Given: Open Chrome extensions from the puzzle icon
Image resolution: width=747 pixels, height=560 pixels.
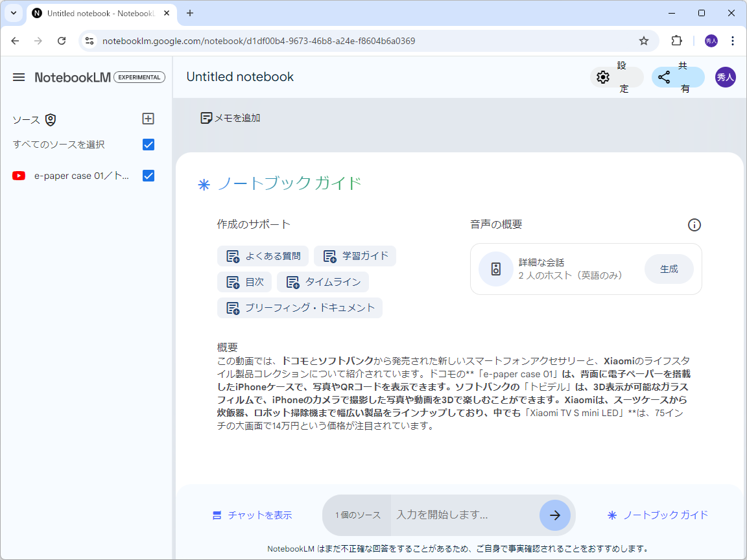Looking at the screenshot, I should coord(676,40).
